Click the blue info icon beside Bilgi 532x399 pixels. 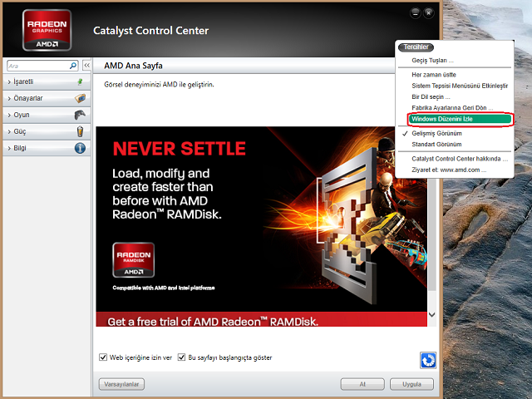pyautogui.click(x=80, y=148)
